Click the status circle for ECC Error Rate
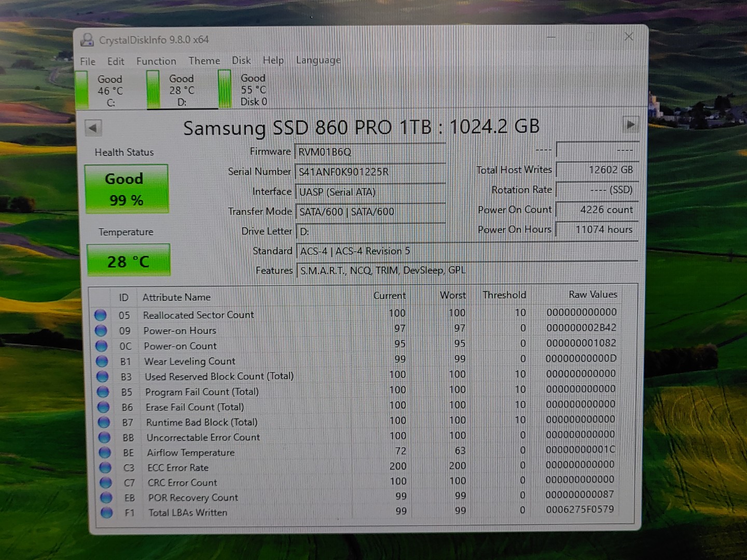The height and width of the screenshot is (560, 747). (105, 467)
